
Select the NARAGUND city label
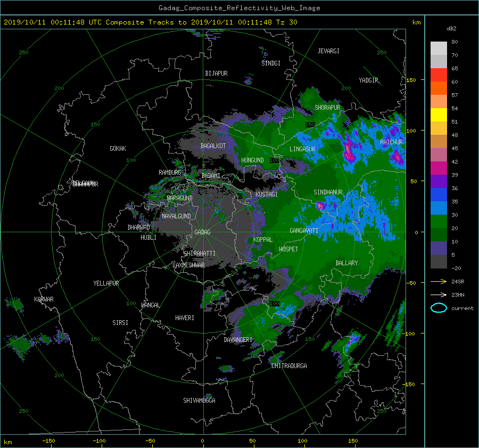coord(180,198)
